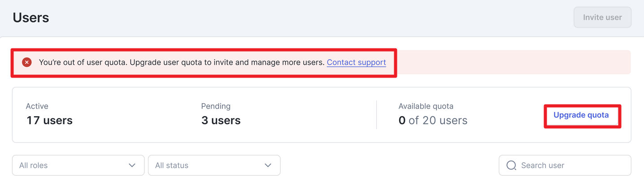Click the 'of 20 users' text
The width and height of the screenshot is (644, 187).
tap(438, 120)
